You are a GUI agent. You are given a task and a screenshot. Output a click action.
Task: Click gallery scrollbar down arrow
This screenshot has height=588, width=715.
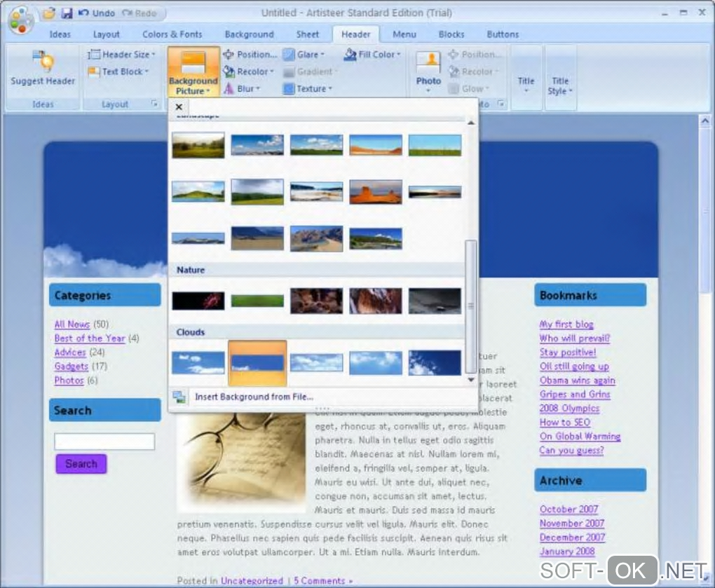coord(471,379)
